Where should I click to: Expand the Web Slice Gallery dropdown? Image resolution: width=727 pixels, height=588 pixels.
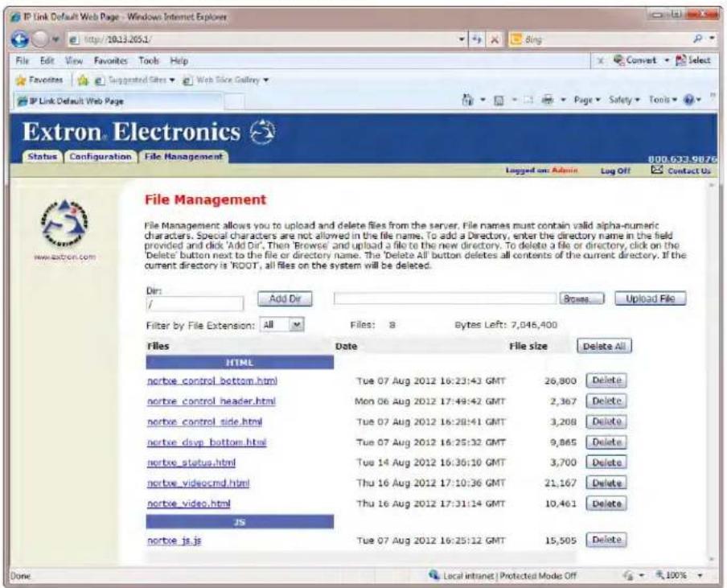click(x=266, y=80)
